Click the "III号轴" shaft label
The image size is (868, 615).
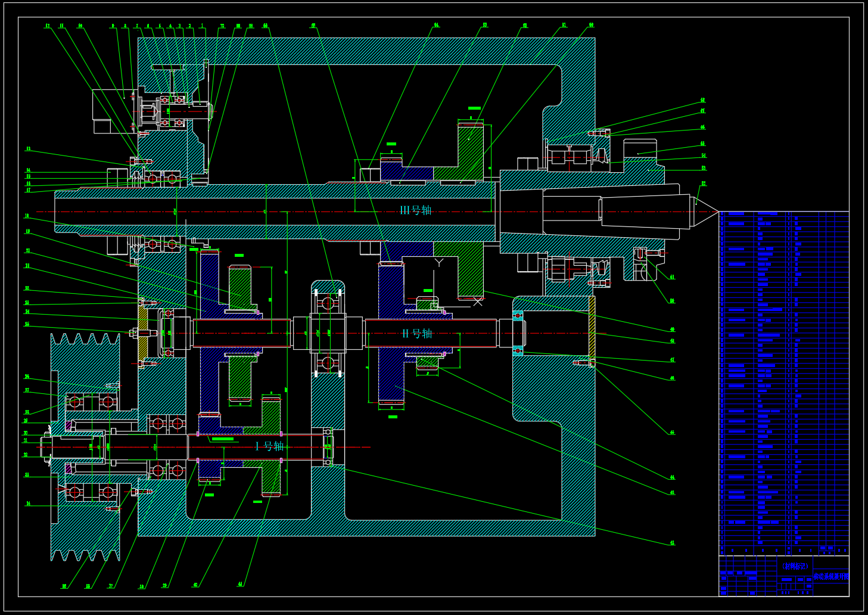click(415, 210)
